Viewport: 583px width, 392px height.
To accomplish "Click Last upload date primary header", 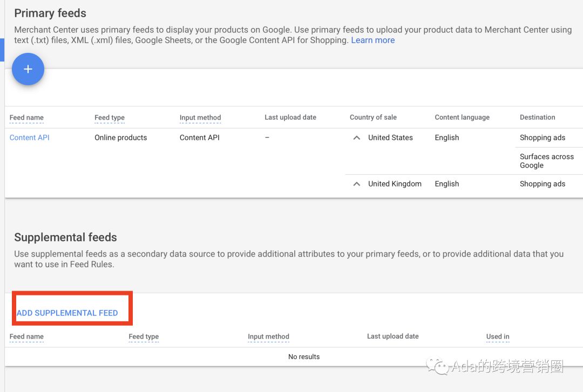I will (x=290, y=117).
